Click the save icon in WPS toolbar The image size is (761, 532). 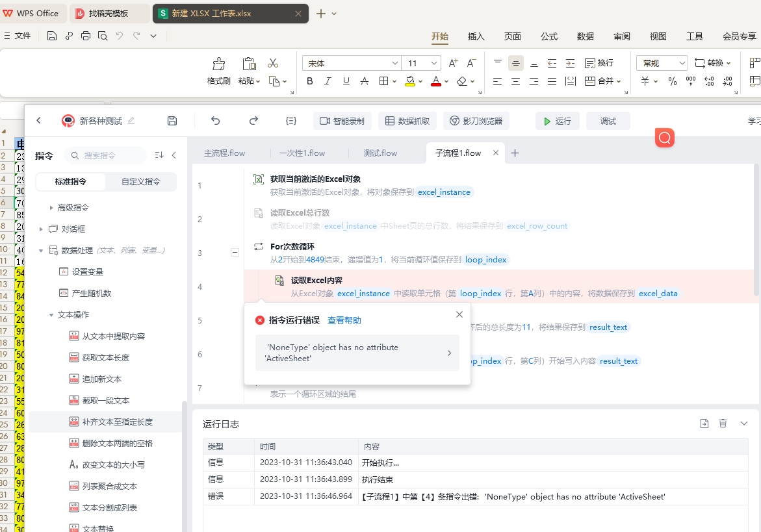[52, 36]
